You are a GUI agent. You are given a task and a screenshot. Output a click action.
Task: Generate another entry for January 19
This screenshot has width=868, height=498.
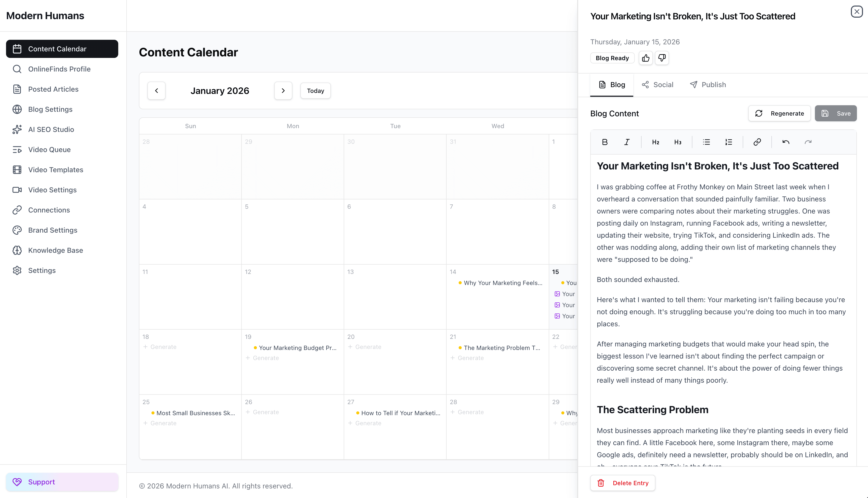click(x=262, y=358)
